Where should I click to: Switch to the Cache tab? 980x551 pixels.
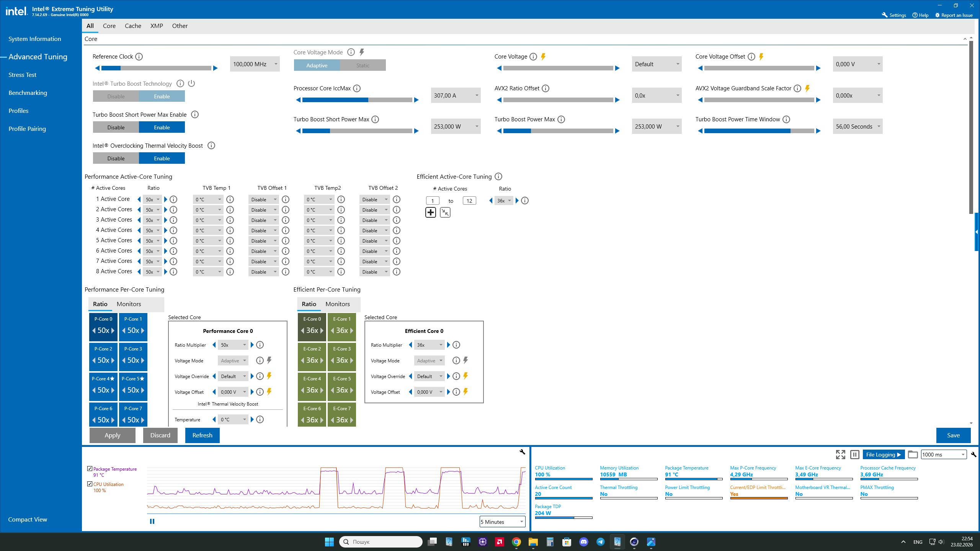coord(133,26)
